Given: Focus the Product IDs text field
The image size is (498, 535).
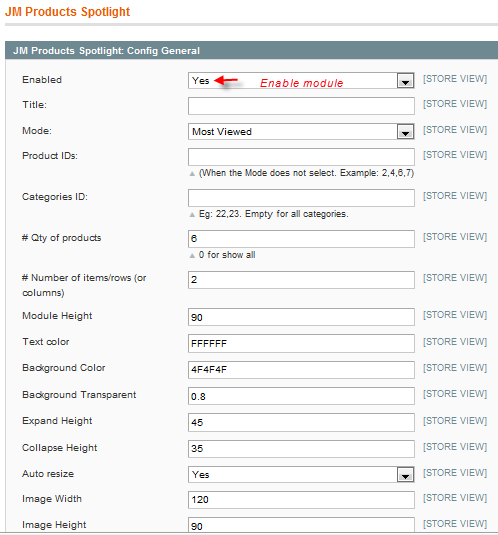Looking at the screenshot, I should point(301,157).
